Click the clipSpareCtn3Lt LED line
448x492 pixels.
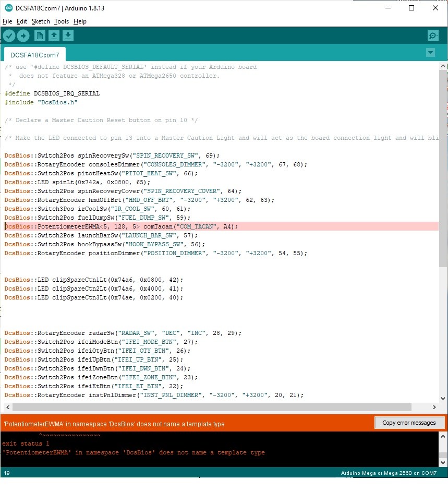click(x=94, y=297)
